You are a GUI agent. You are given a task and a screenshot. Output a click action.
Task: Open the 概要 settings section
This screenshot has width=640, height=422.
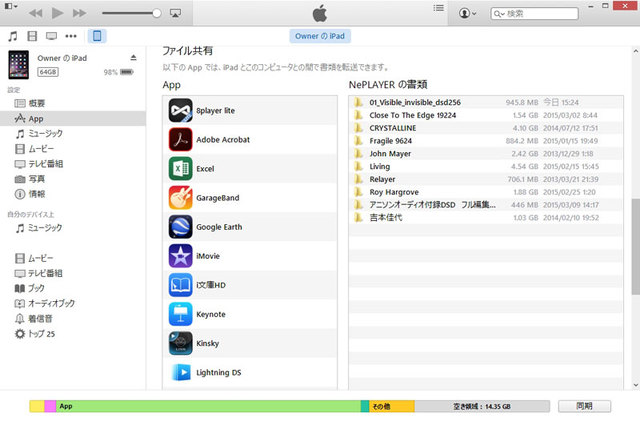click(36, 103)
